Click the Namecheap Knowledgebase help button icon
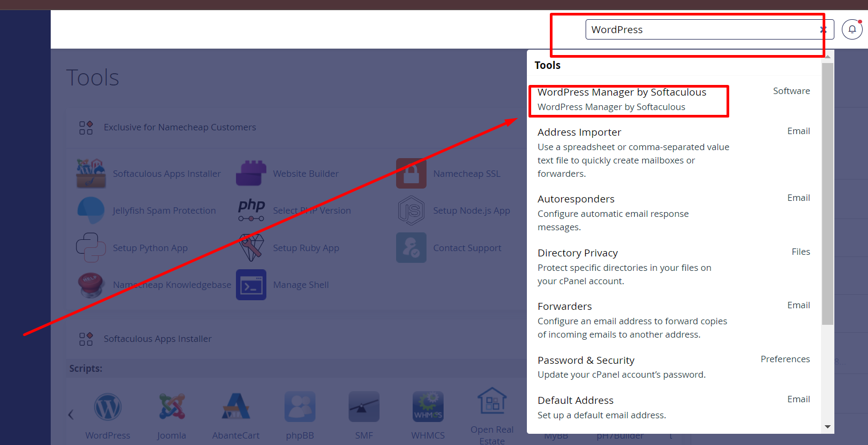The width and height of the screenshot is (868, 445). [x=91, y=285]
